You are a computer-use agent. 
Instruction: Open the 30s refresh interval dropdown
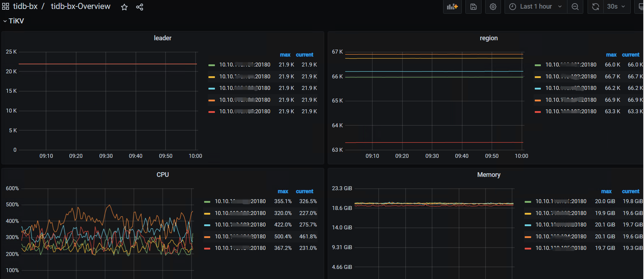pyautogui.click(x=616, y=6)
